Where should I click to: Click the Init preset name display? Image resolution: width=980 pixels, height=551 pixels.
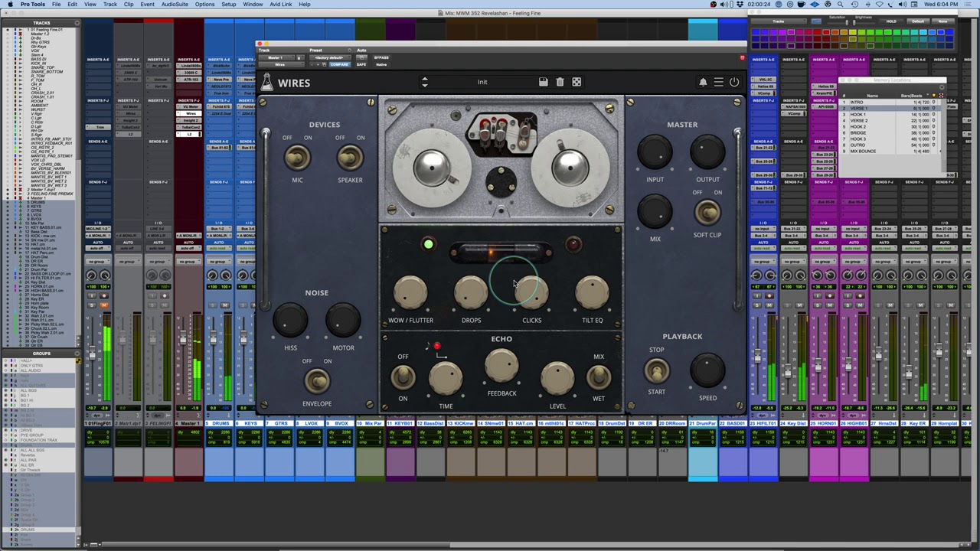point(482,82)
